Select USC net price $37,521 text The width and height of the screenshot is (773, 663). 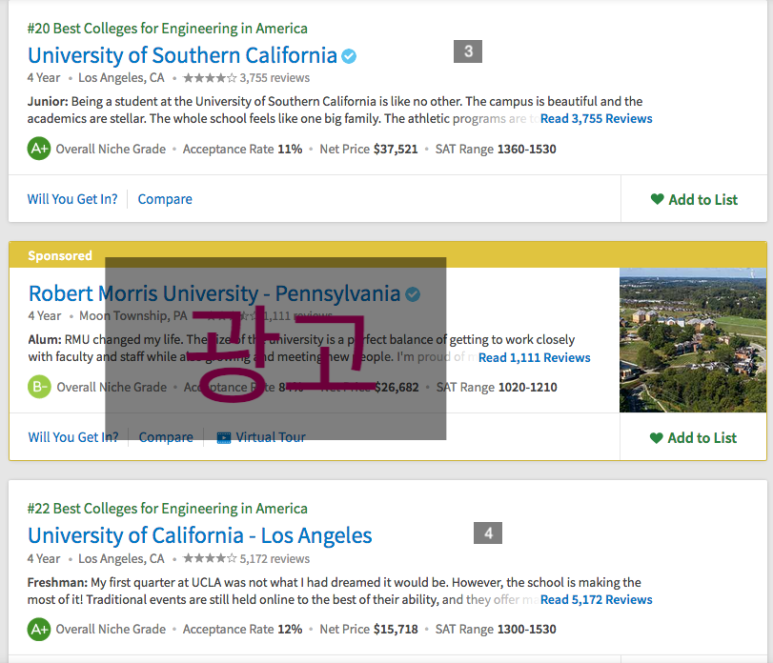click(x=369, y=149)
